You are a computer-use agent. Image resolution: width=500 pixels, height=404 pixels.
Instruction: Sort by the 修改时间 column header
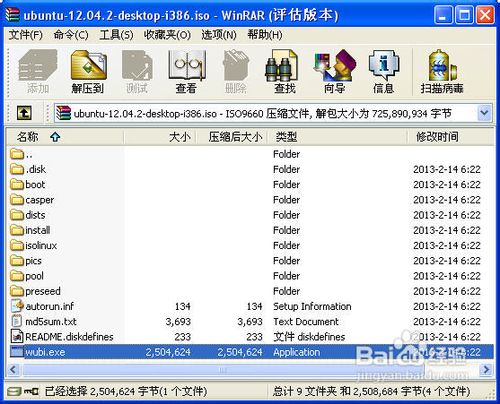pos(450,137)
